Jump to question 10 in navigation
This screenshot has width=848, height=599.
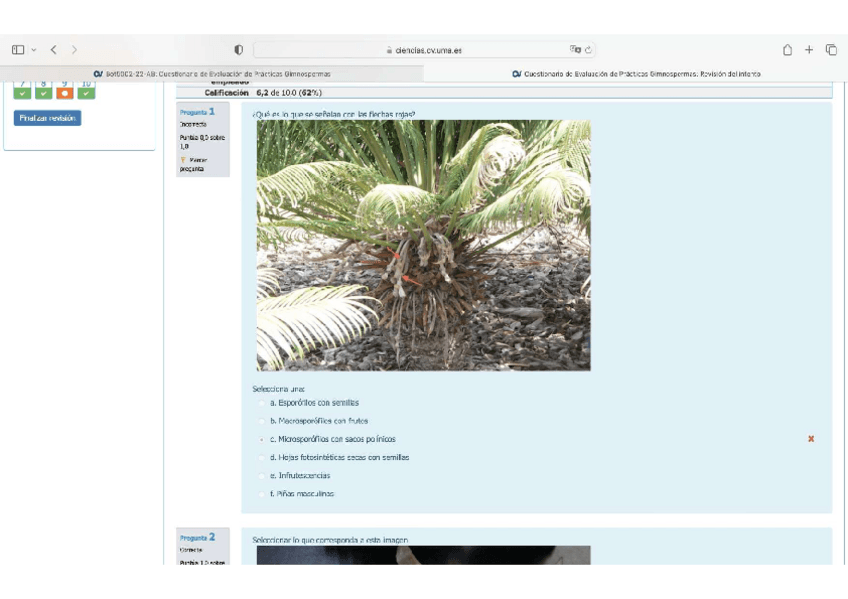click(x=87, y=91)
